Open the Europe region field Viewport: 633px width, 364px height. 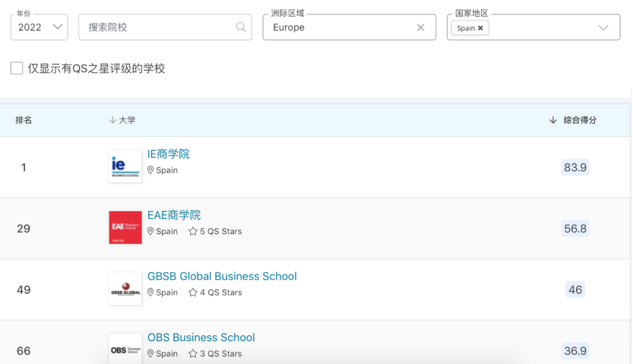point(349,27)
